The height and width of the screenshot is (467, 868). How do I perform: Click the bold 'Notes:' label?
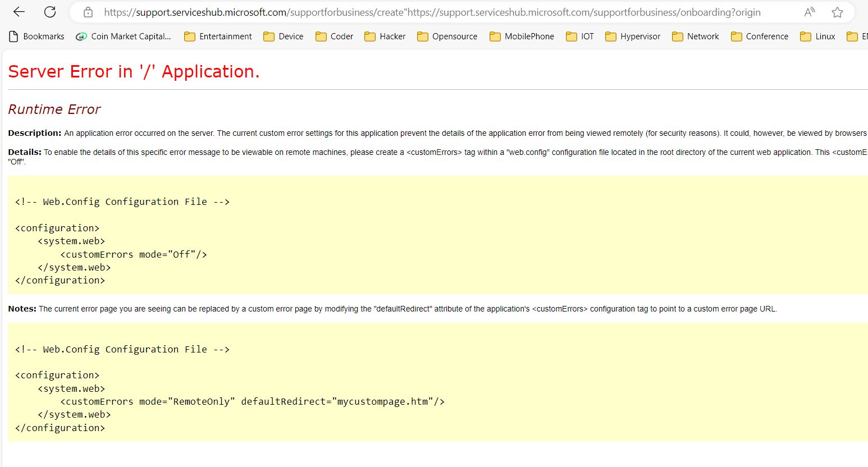pos(22,309)
